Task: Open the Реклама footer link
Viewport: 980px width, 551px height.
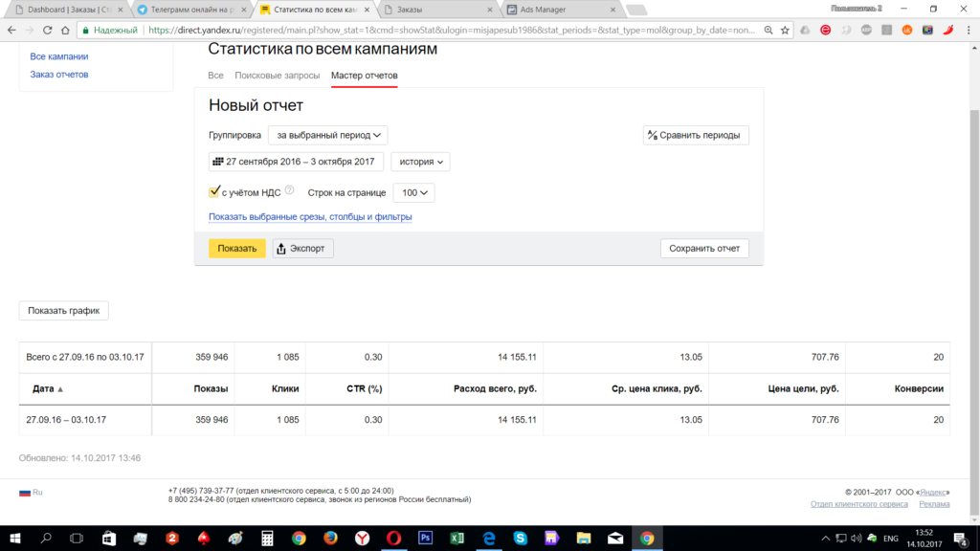Action: click(x=934, y=504)
